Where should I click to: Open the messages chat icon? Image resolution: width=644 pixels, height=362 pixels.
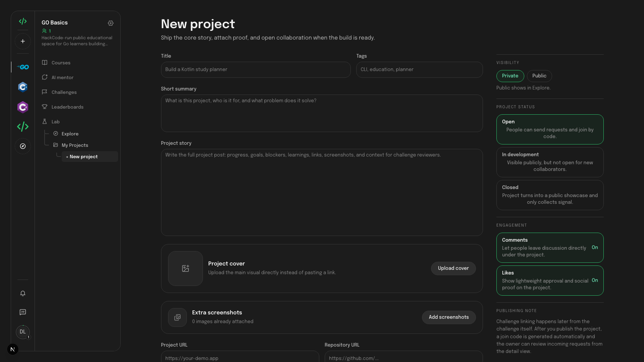click(x=23, y=312)
